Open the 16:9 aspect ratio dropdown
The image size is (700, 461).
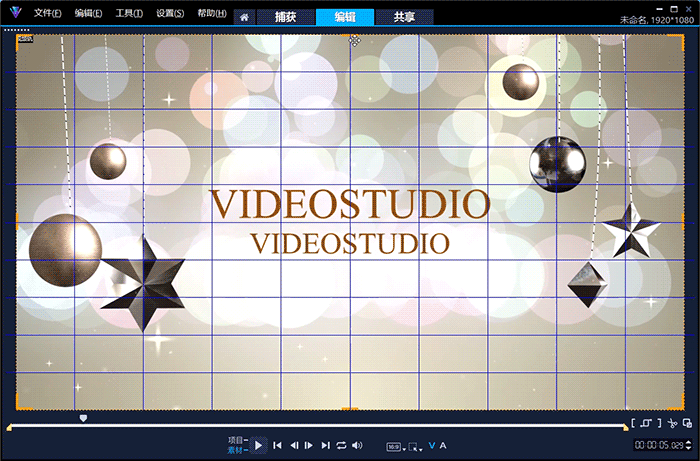pyautogui.click(x=395, y=446)
